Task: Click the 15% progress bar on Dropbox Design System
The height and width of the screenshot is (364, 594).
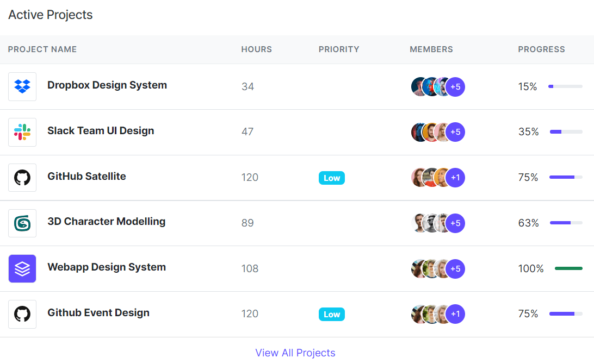Action: point(566,86)
